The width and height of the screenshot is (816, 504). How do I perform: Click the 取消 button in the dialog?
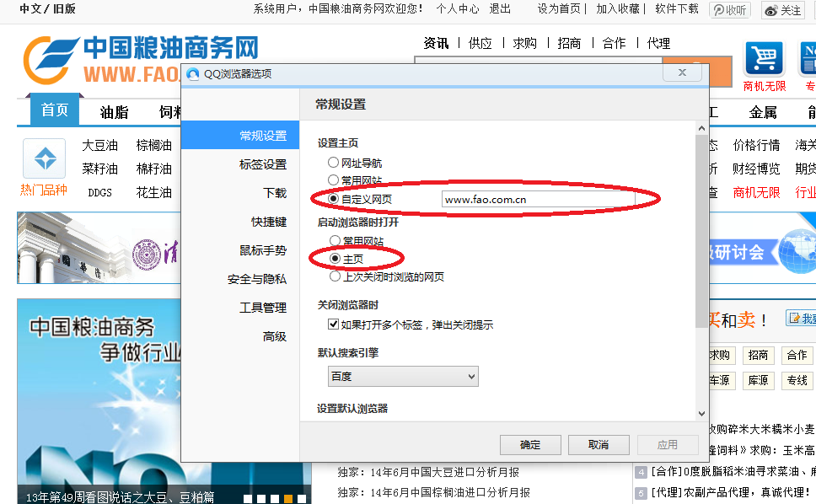click(599, 445)
